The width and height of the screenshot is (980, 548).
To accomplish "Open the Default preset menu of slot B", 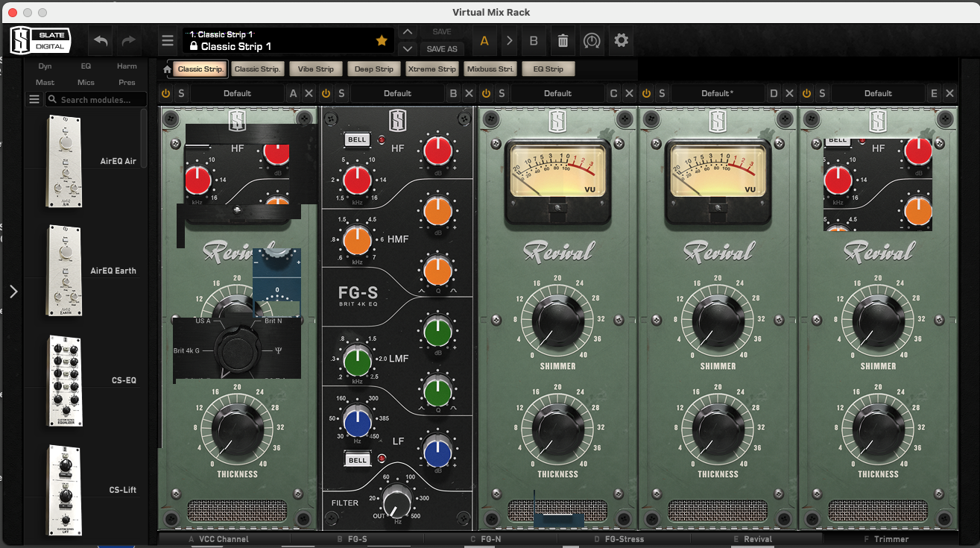I will (x=397, y=93).
